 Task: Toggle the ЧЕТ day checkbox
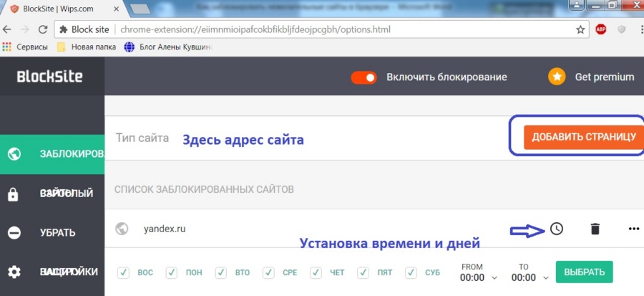[x=316, y=272]
